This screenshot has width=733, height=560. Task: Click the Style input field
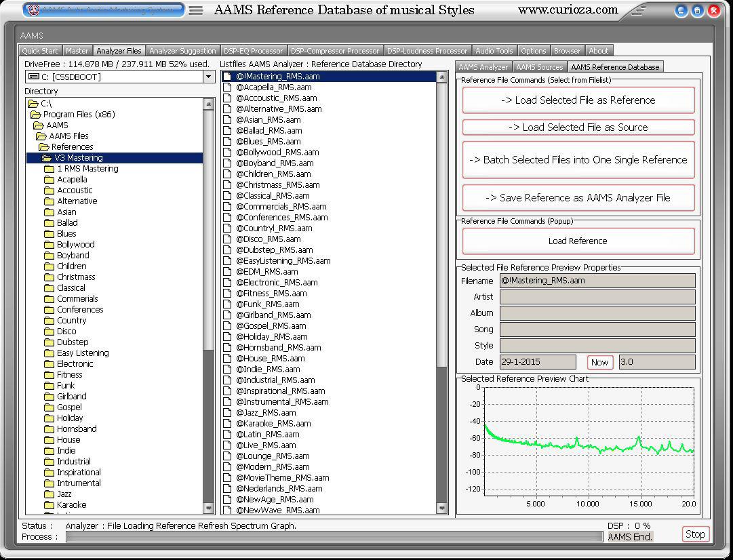[x=597, y=346]
